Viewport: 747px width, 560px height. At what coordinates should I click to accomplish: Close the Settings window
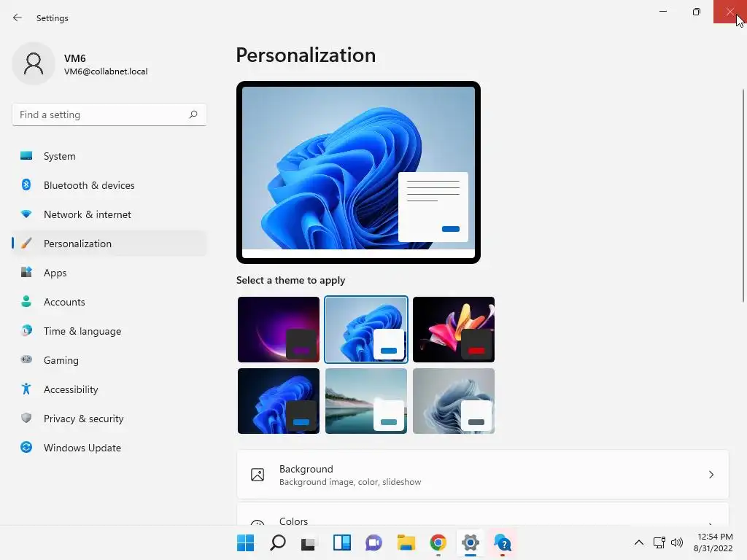[729, 12]
